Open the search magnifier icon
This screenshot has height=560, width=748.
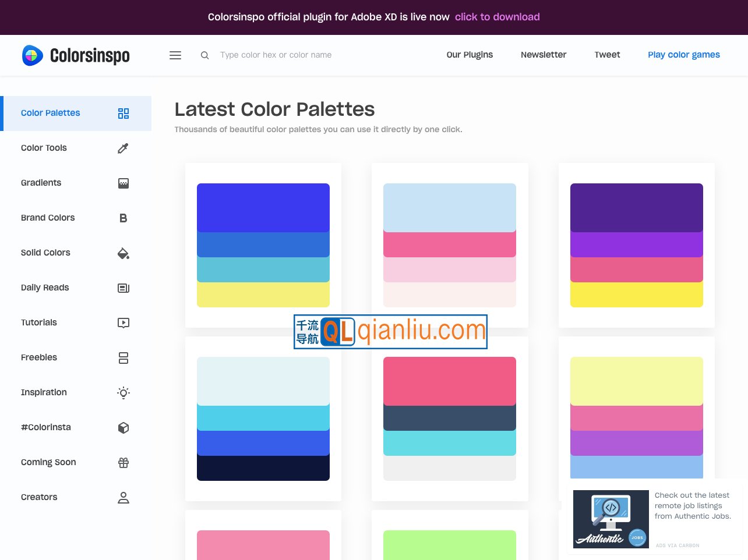tap(204, 55)
